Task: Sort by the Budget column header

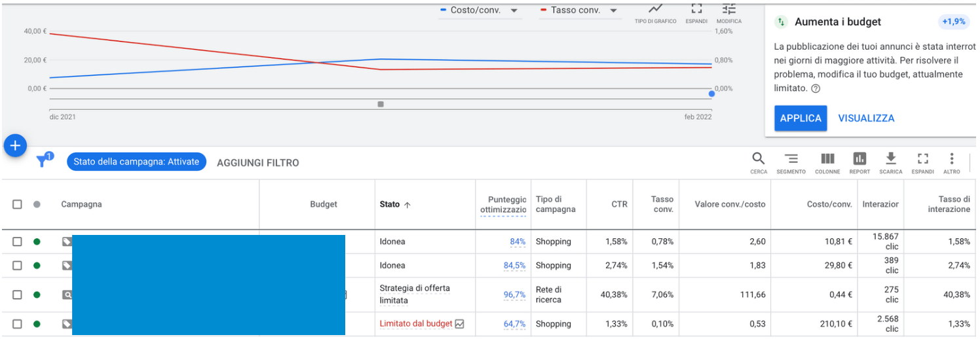Action: [x=324, y=204]
